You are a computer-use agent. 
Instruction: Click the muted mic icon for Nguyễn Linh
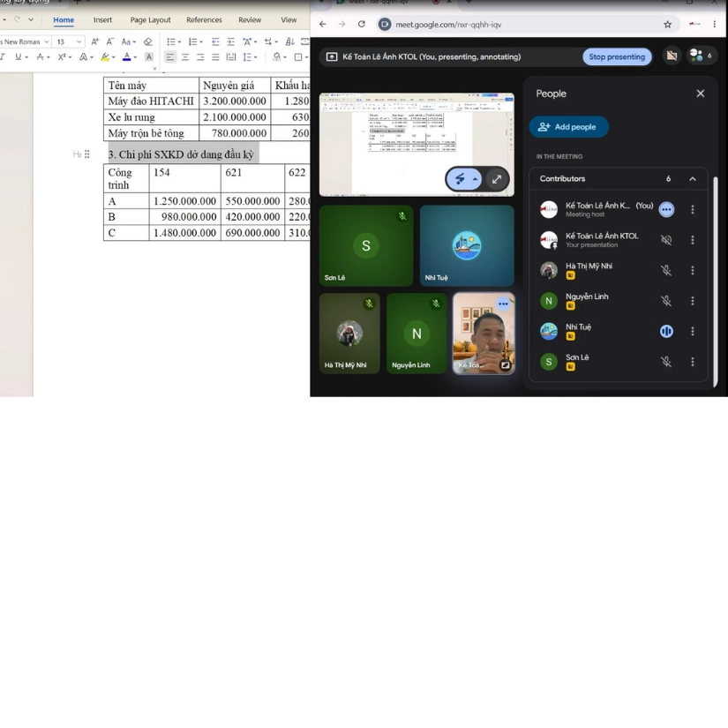click(x=666, y=301)
